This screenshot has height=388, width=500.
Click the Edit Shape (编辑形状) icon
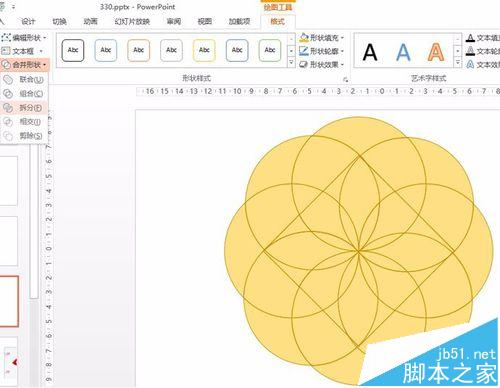(x=6, y=38)
